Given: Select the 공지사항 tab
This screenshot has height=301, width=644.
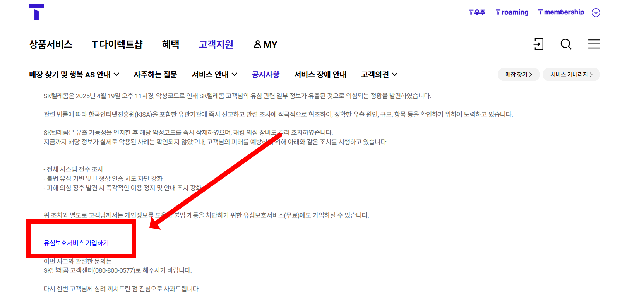Looking at the screenshot, I should (265, 74).
